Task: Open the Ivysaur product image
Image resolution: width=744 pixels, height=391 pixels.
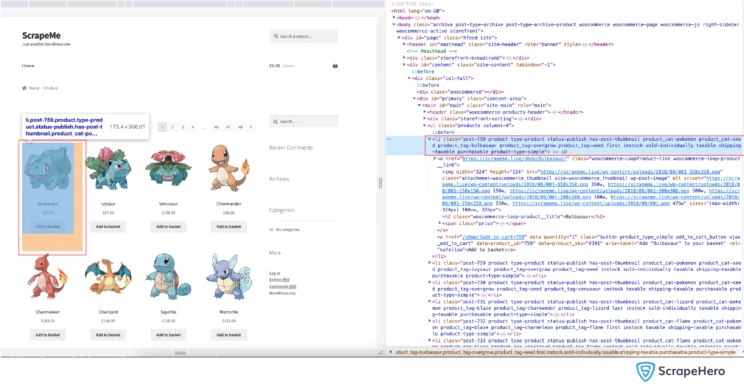Action: 108,168
